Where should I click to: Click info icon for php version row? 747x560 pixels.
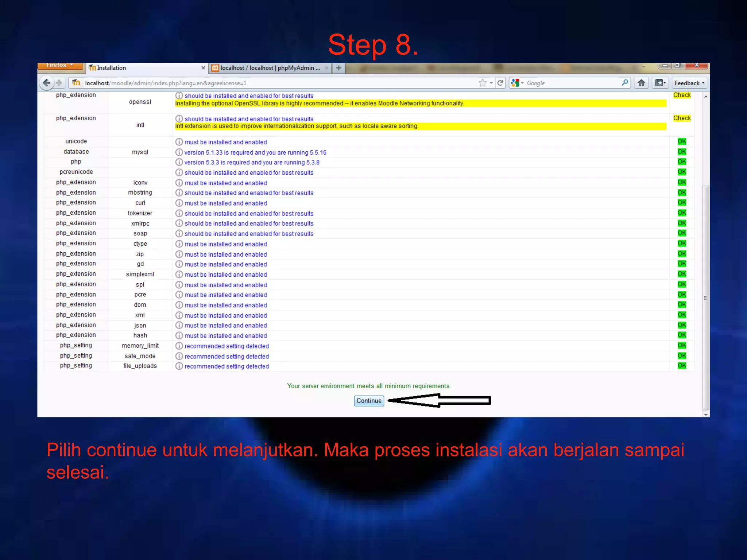coord(179,162)
